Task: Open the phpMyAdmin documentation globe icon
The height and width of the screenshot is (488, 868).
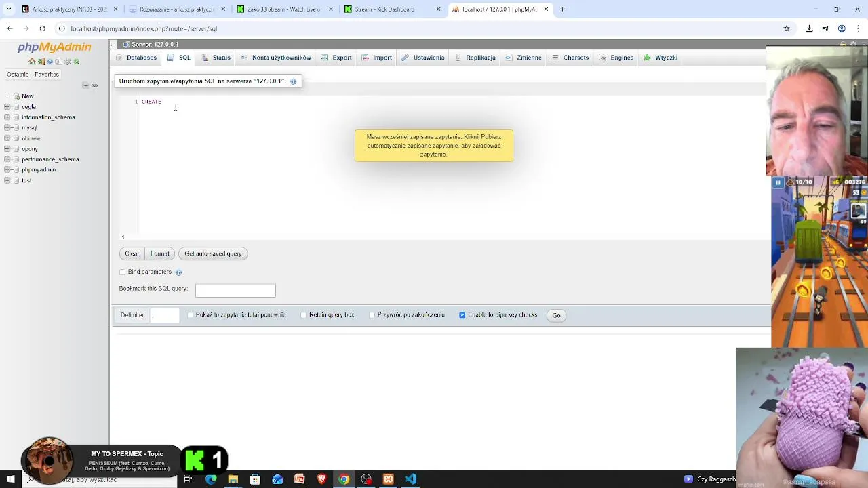Action: pyautogui.click(x=50, y=62)
